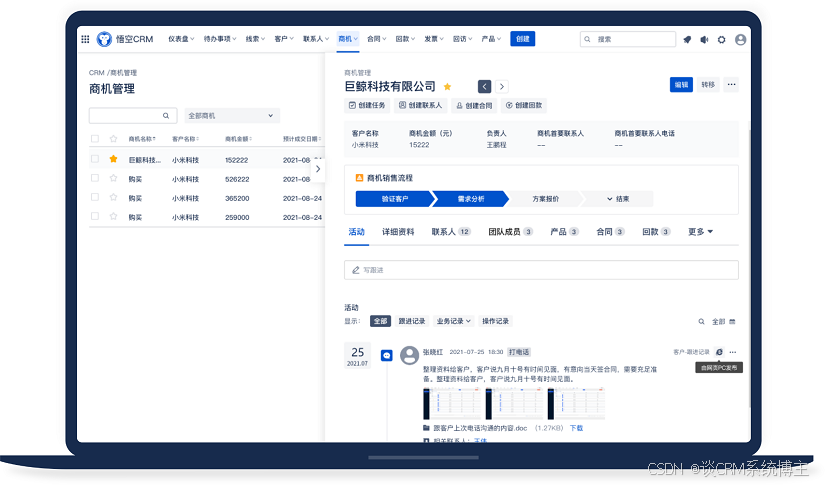Check the 526222 row checkbox

click(x=95, y=178)
